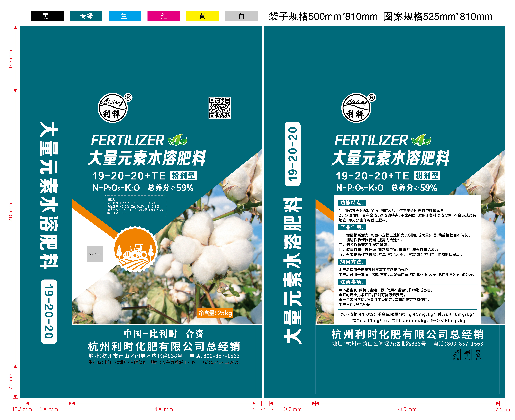The height and width of the screenshot is (420, 515).
Task: Click 总养分≥59% on left bag face
Action: click(171, 188)
